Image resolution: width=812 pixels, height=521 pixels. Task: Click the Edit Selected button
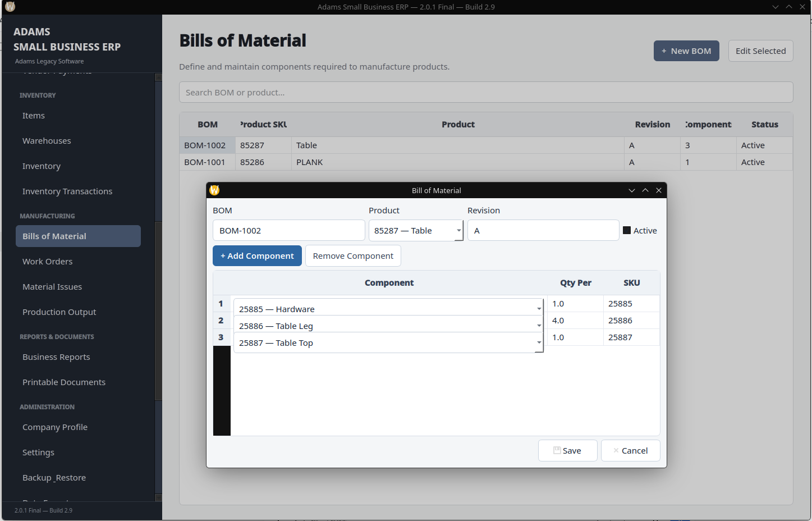click(760, 51)
